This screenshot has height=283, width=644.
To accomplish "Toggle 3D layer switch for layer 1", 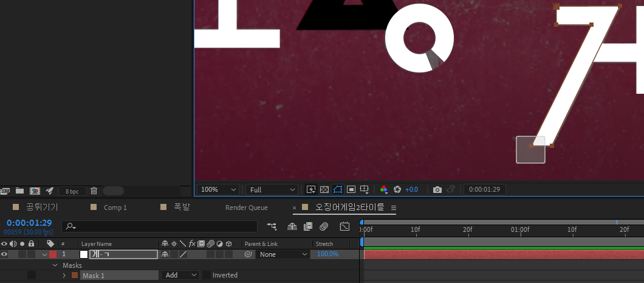I will [x=229, y=254].
